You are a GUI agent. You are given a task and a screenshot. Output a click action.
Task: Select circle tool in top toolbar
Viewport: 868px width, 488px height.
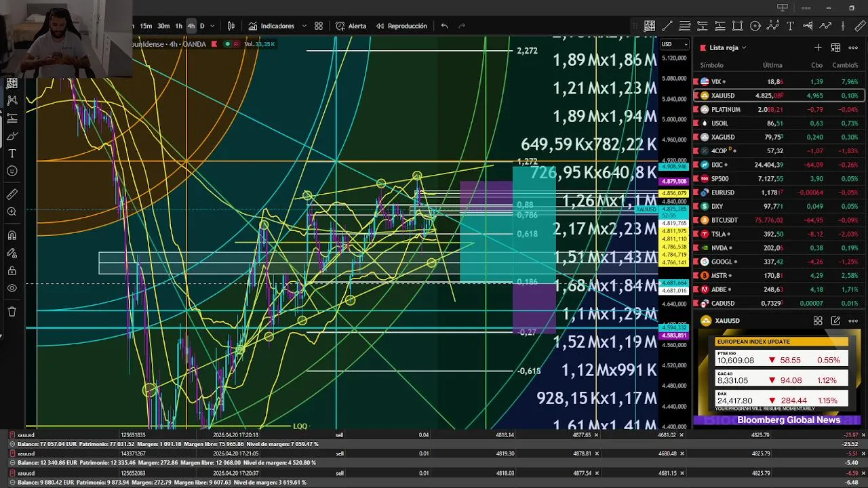coord(755,26)
